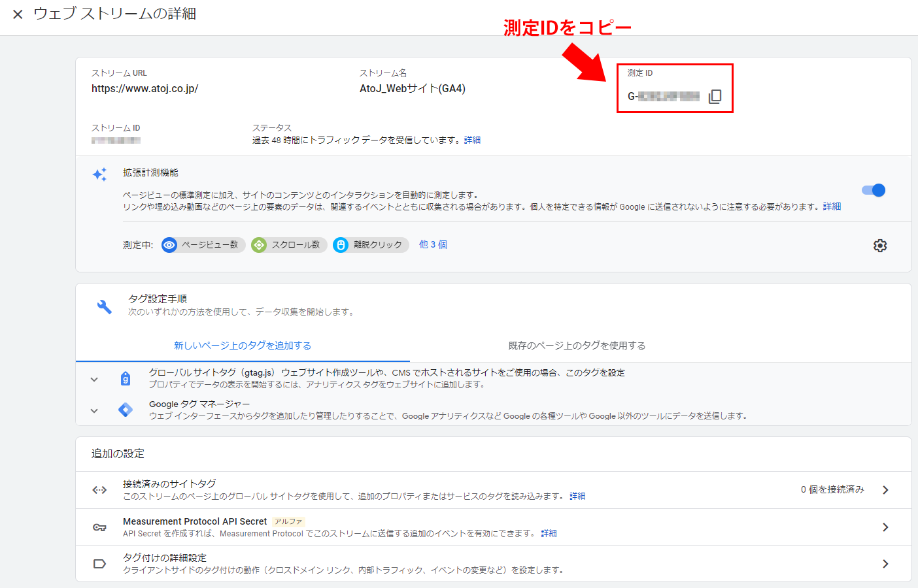
Task: Click the Measurement Protocol API Secret title
Action: tap(195, 521)
